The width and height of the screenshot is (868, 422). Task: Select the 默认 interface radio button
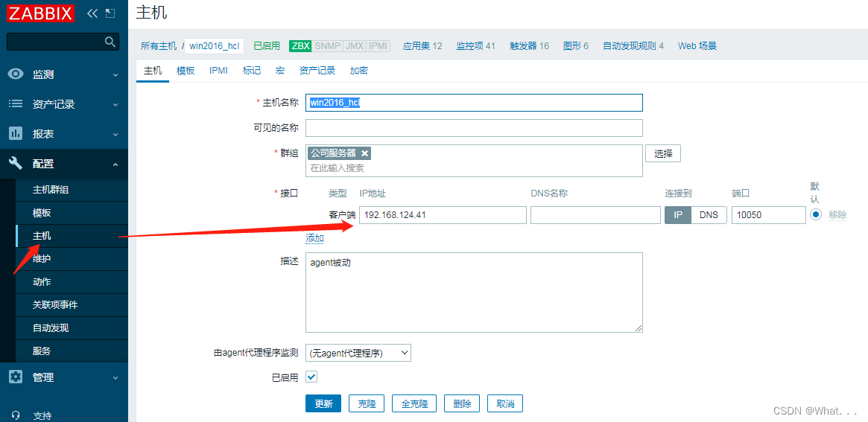coord(815,215)
